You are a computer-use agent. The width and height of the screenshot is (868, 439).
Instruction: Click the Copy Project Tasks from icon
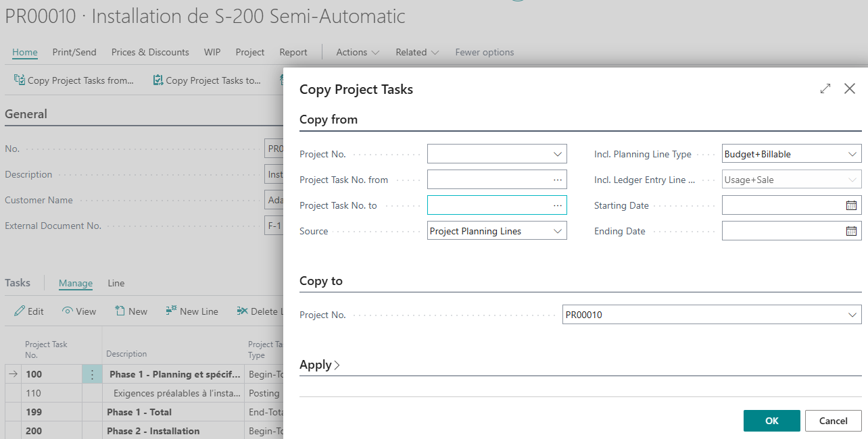pos(20,80)
